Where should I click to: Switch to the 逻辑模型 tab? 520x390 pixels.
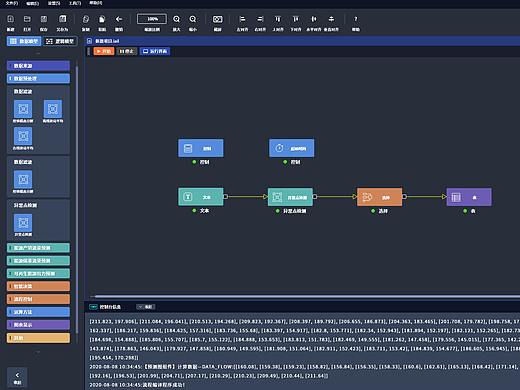60,41
